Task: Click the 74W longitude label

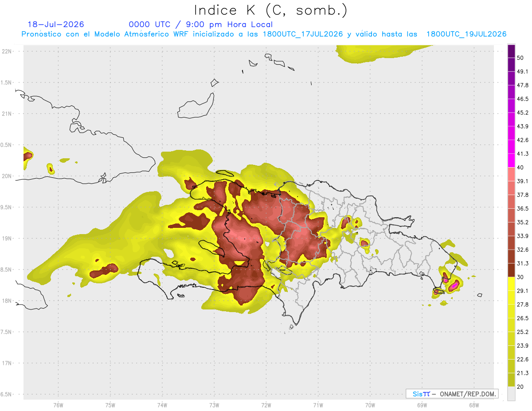Action: click(x=162, y=405)
